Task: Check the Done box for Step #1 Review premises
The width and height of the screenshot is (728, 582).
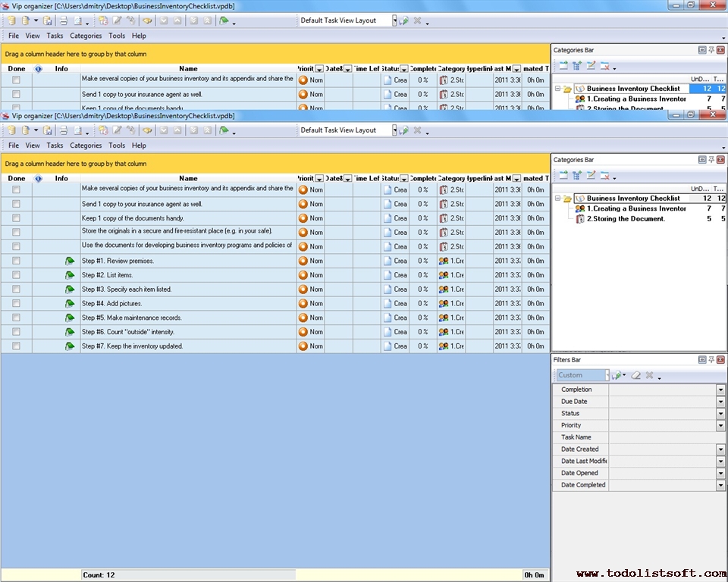Action: coord(16,261)
